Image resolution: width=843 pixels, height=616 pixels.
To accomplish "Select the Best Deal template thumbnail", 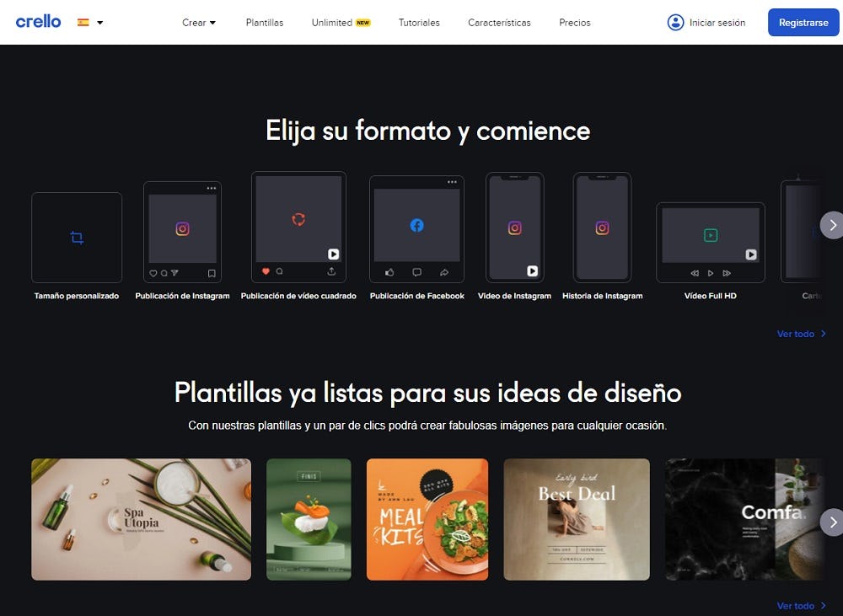I will pos(576,519).
